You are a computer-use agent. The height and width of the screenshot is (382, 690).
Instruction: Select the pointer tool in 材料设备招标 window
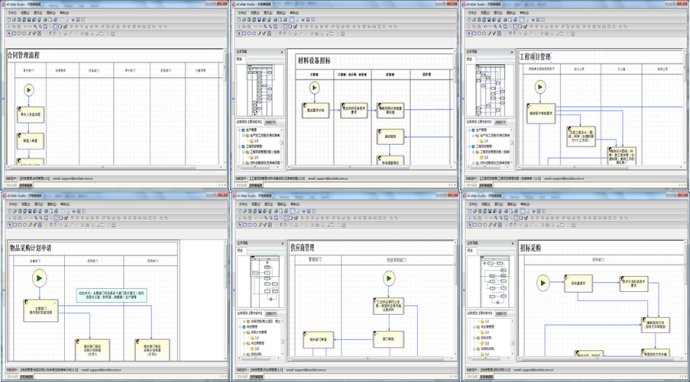[240, 33]
